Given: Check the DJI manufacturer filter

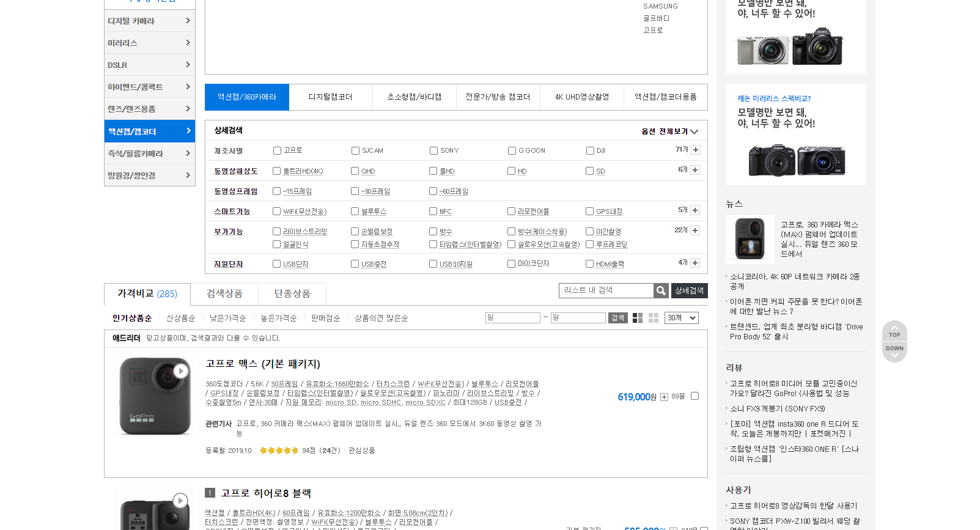Looking at the screenshot, I should click(590, 150).
